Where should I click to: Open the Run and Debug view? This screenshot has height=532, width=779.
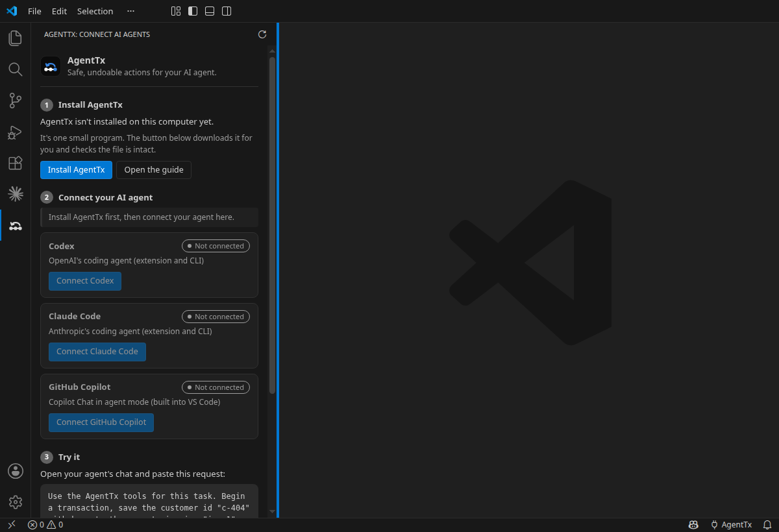tap(16, 132)
